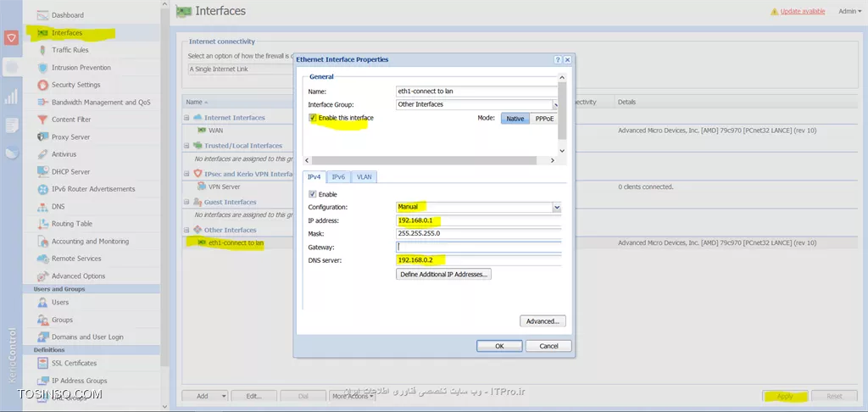Viewport: 868px width, 412px height.
Task: Click the logs document icon in left strip
Action: click(11, 125)
